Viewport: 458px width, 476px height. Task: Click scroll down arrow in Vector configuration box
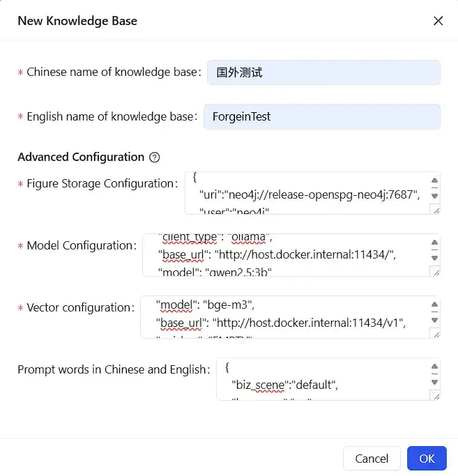tap(434, 320)
